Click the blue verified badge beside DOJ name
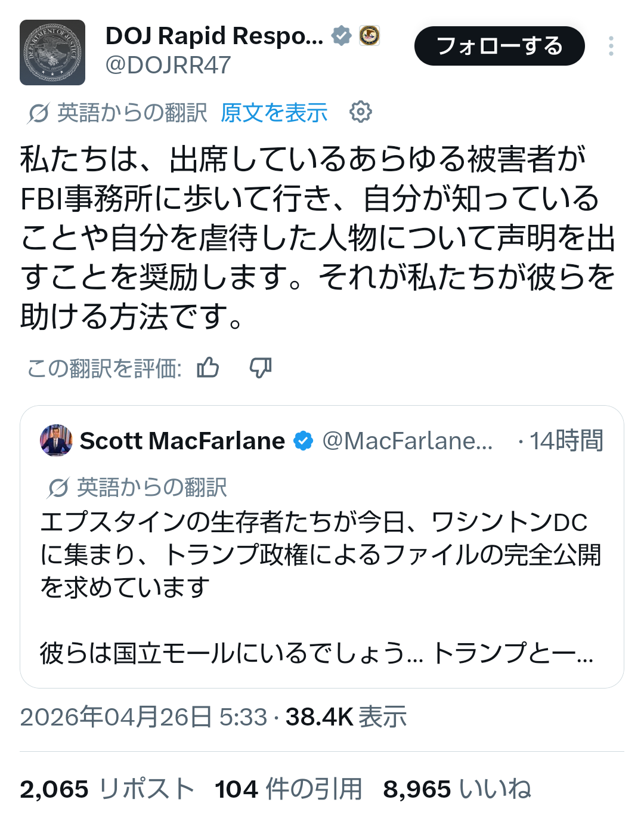 (x=341, y=36)
